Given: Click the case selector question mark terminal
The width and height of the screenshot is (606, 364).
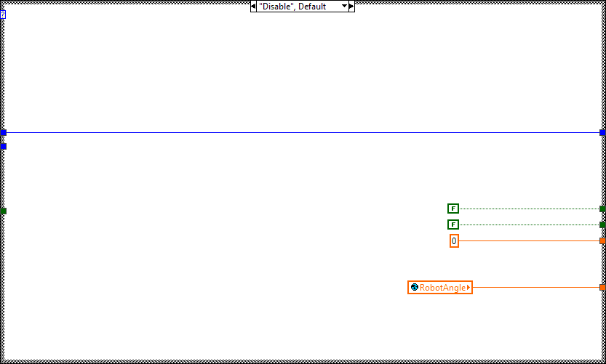Looking at the screenshot, I should pyautogui.click(x=3, y=14).
